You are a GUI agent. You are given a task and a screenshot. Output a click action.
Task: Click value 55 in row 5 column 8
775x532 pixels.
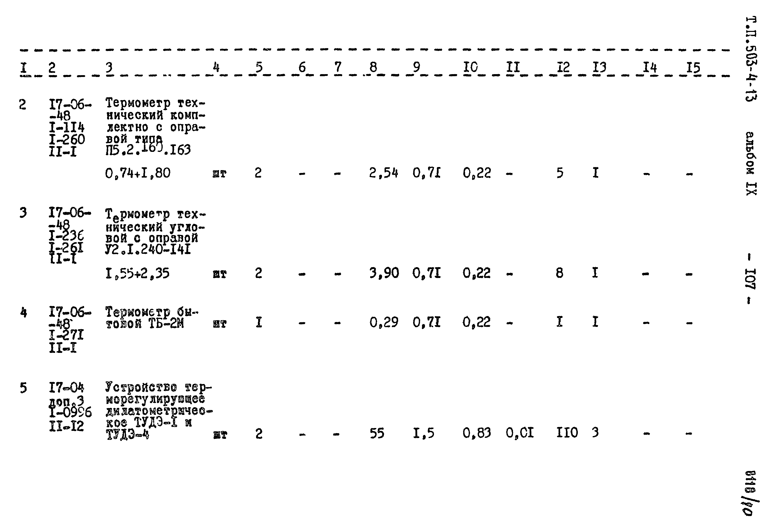(368, 434)
